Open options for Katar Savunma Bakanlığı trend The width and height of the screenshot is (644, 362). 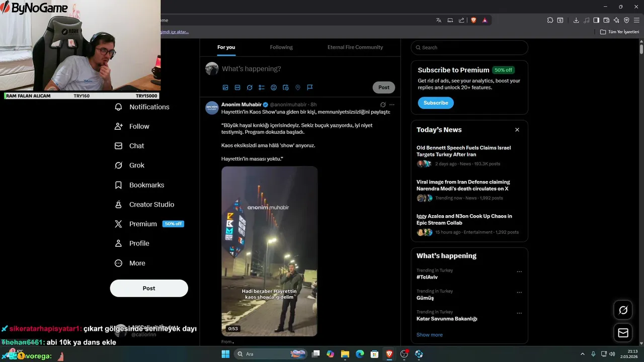pos(519,313)
